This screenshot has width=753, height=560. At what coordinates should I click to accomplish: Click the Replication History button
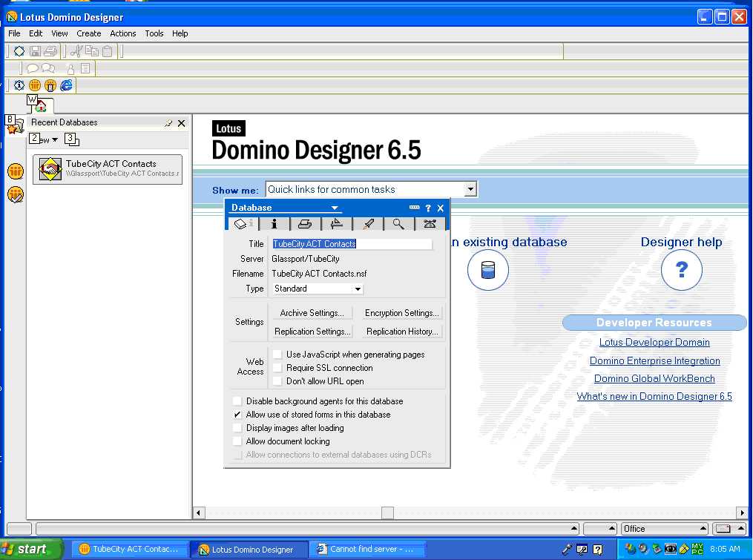click(x=402, y=332)
